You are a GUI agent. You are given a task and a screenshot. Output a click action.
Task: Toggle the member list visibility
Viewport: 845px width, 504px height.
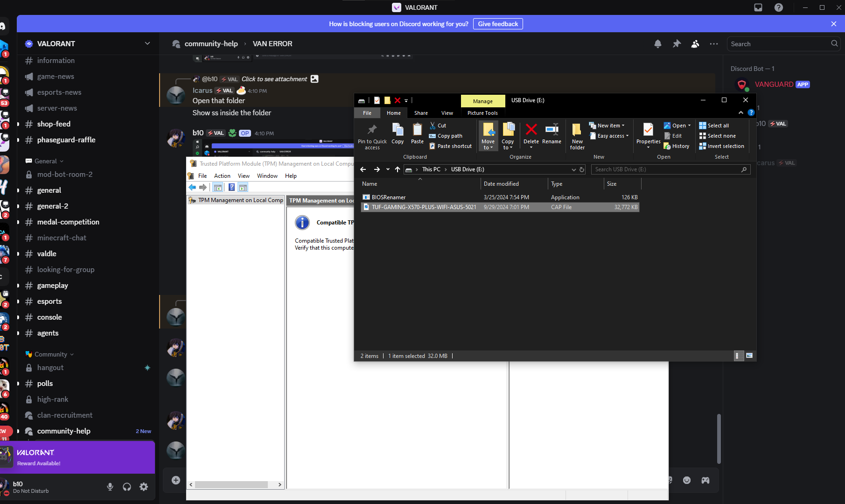(695, 44)
